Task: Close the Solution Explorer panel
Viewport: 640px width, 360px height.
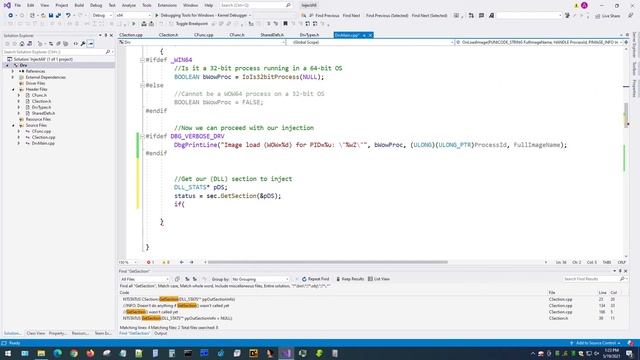Action: coord(111,36)
